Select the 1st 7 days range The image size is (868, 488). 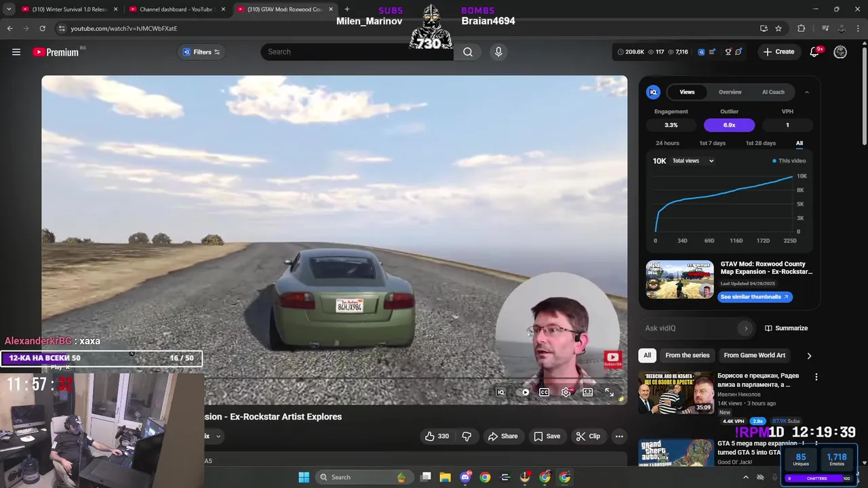[712, 143]
